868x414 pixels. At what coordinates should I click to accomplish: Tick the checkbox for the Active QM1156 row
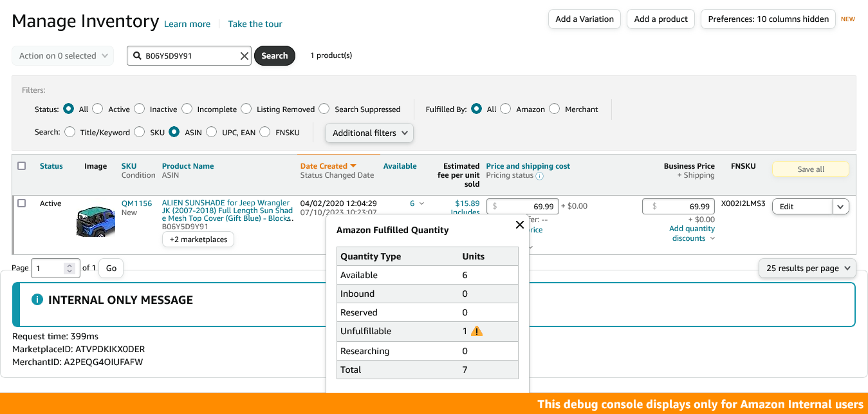22,203
